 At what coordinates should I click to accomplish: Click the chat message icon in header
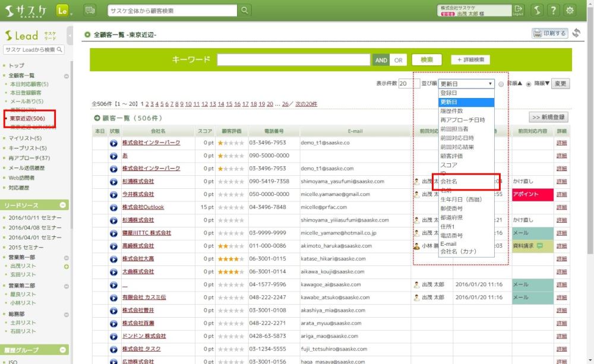coord(90,11)
